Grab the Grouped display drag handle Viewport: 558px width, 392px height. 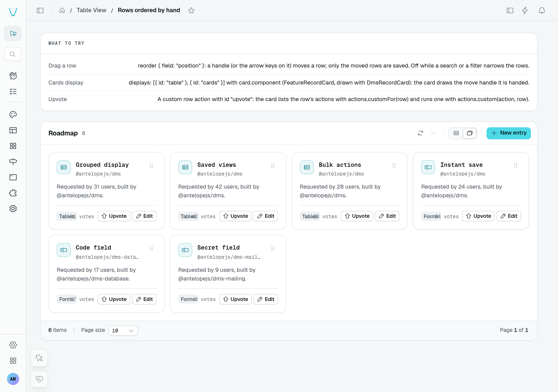[151, 165]
